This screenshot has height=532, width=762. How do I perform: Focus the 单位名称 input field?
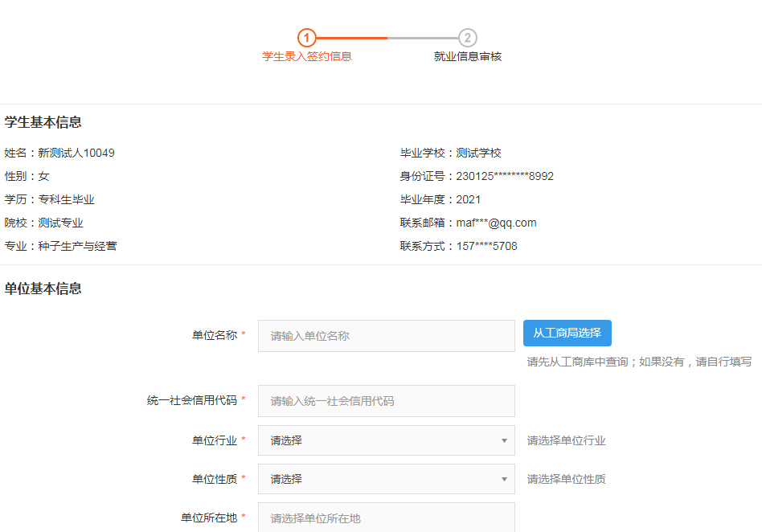coord(386,336)
